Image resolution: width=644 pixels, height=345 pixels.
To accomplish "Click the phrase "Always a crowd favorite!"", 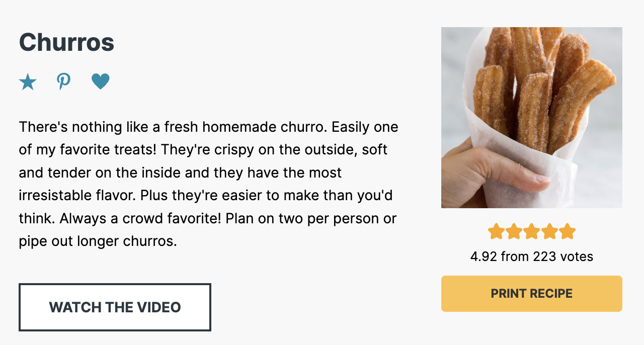I will click(140, 219).
